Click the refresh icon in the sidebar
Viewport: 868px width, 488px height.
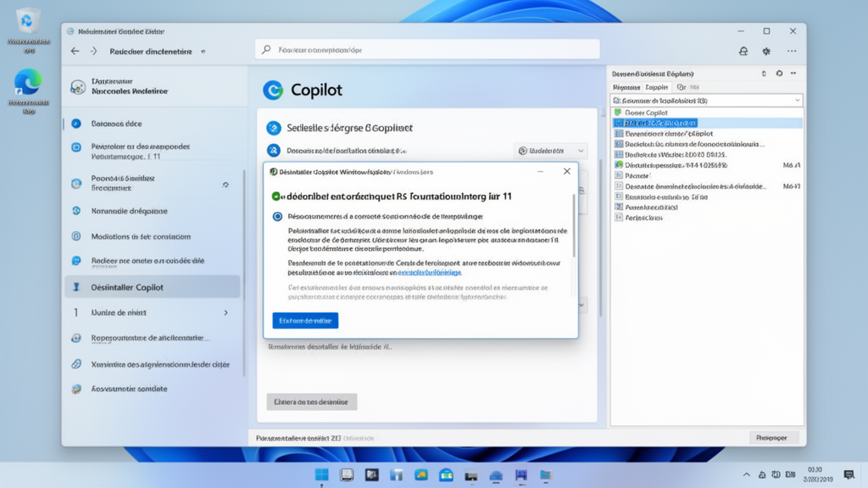[225, 184]
